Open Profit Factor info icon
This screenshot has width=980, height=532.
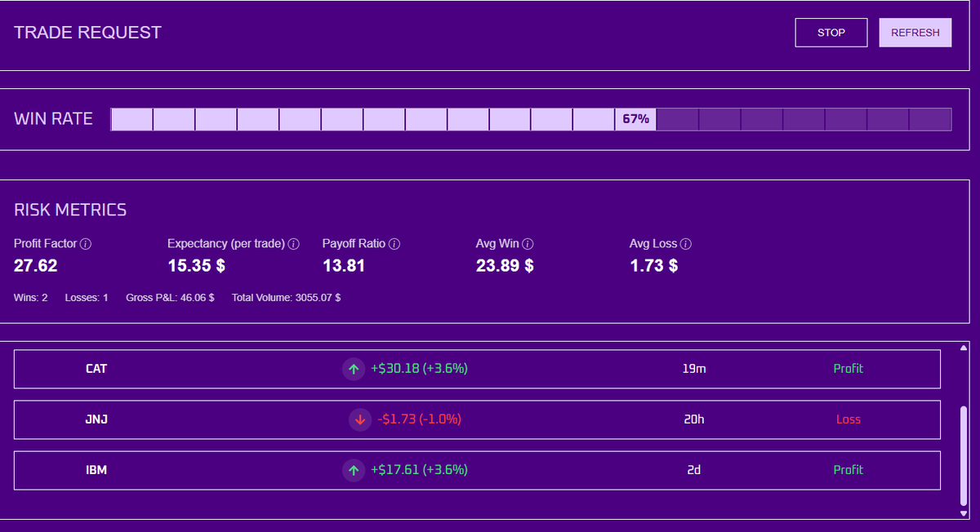86,244
